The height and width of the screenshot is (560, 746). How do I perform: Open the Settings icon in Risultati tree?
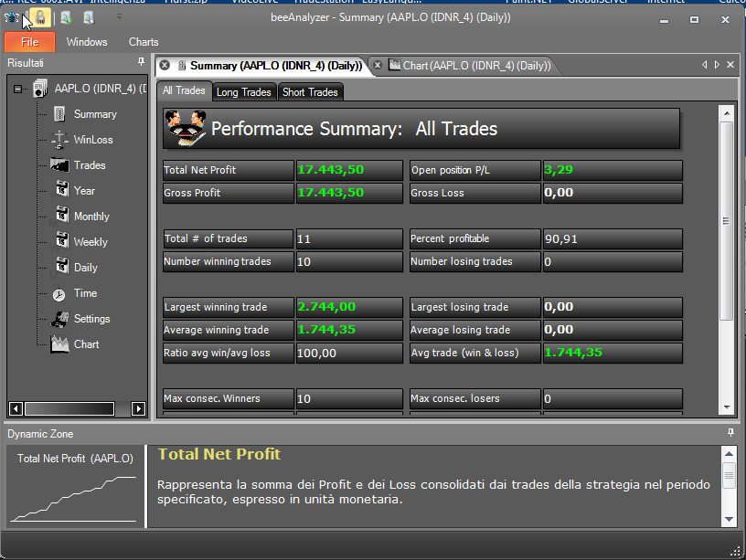click(60, 320)
